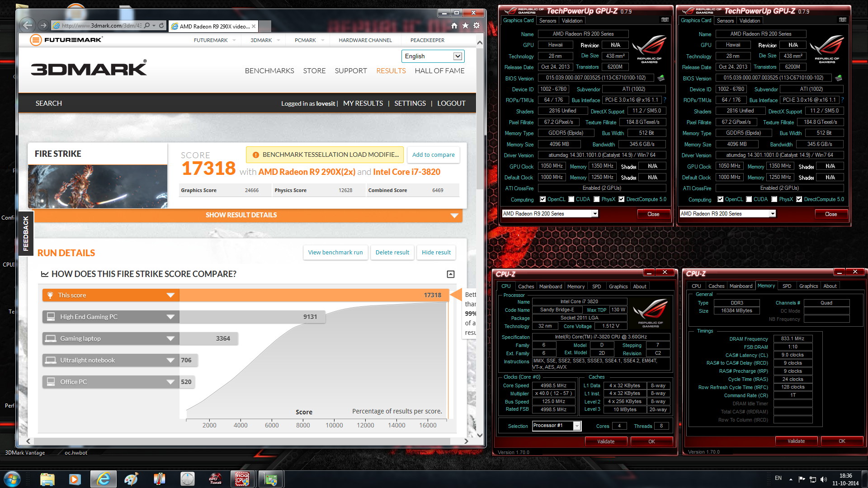
Task: Click the search magnifier in address bar
Action: [x=147, y=26]
